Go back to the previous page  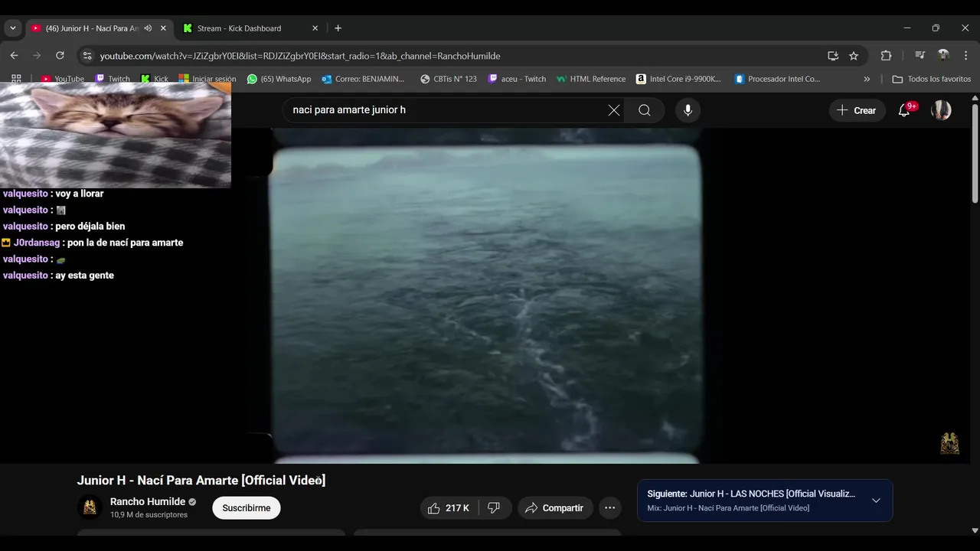(14, 56)
